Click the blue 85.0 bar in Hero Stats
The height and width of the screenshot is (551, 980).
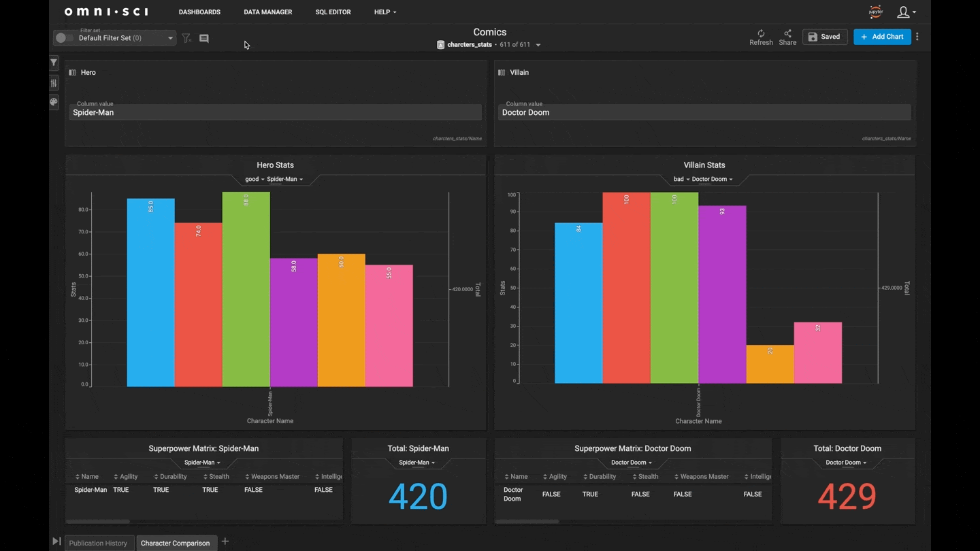pos(150,293)
